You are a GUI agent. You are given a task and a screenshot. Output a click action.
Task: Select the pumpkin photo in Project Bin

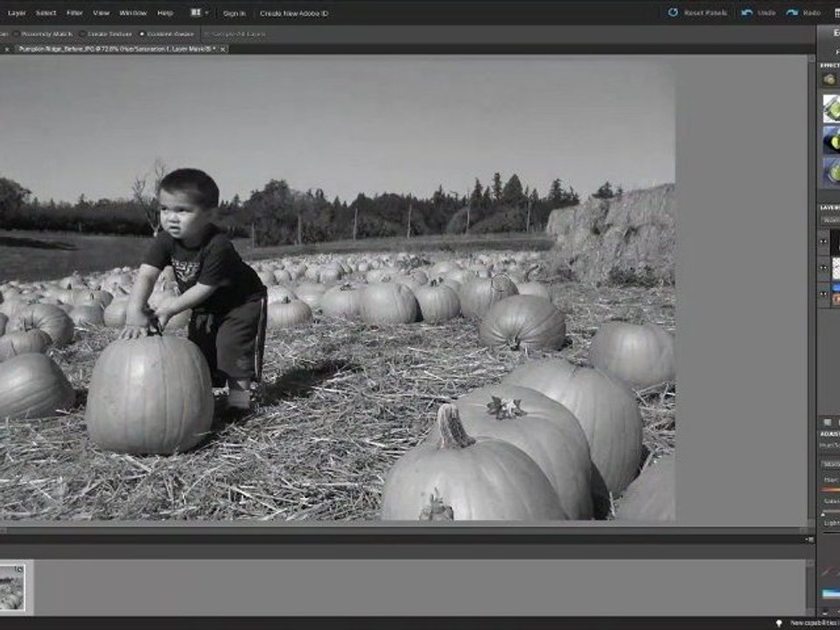click(x=11, y=587)
